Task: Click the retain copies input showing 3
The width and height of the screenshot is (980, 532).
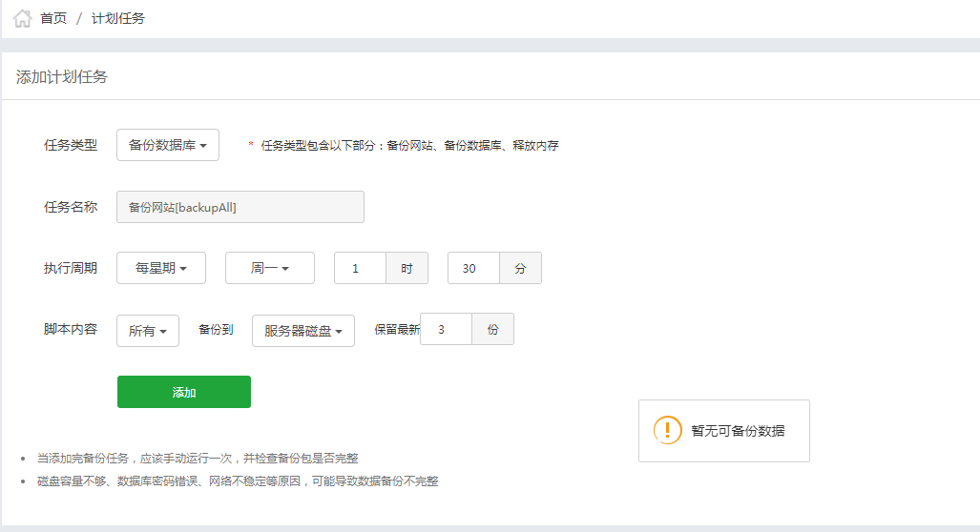Action: 446,329
